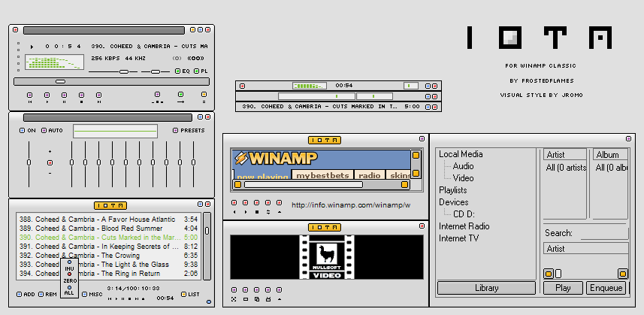This screenshot has width=644, height=315.
Task: Click the volume slider handle in main player
Action: point(124,71)
